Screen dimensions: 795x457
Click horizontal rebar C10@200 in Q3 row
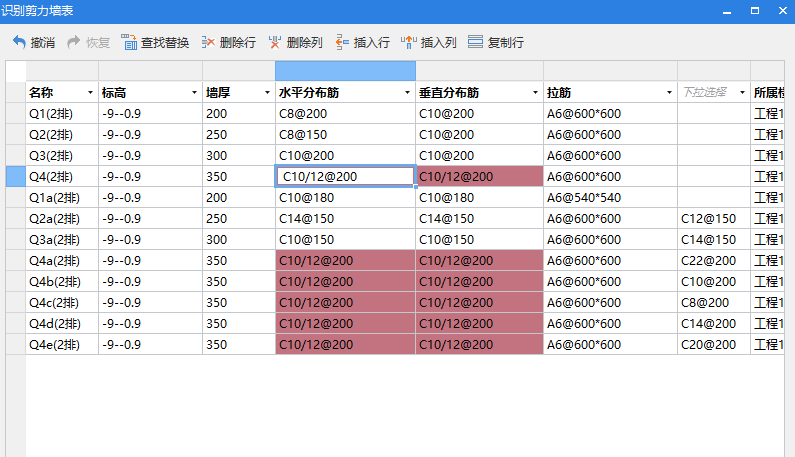coord(345,156)
